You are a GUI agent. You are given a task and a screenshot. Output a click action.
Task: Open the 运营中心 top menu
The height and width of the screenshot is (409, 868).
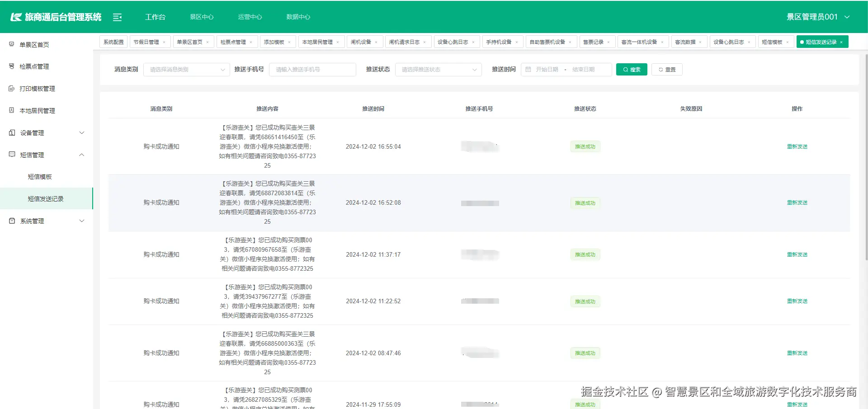[250, 17]
